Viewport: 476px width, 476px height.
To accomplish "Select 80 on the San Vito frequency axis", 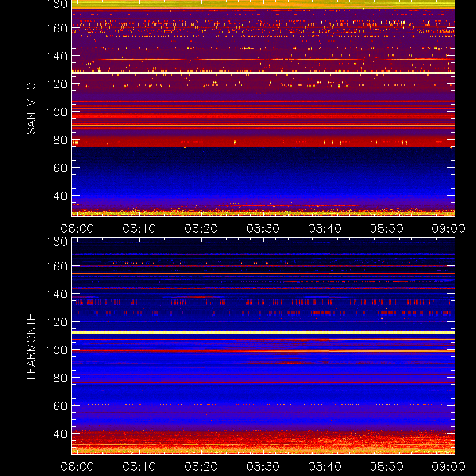I will coord(60,140).
